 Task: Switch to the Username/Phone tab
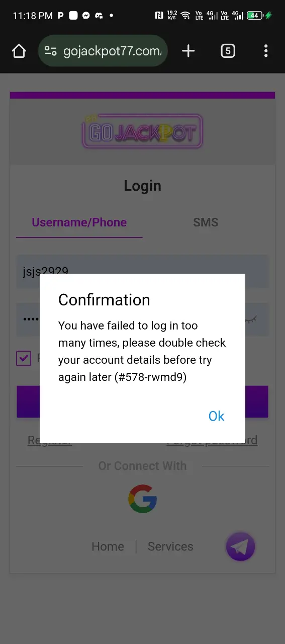79,222
